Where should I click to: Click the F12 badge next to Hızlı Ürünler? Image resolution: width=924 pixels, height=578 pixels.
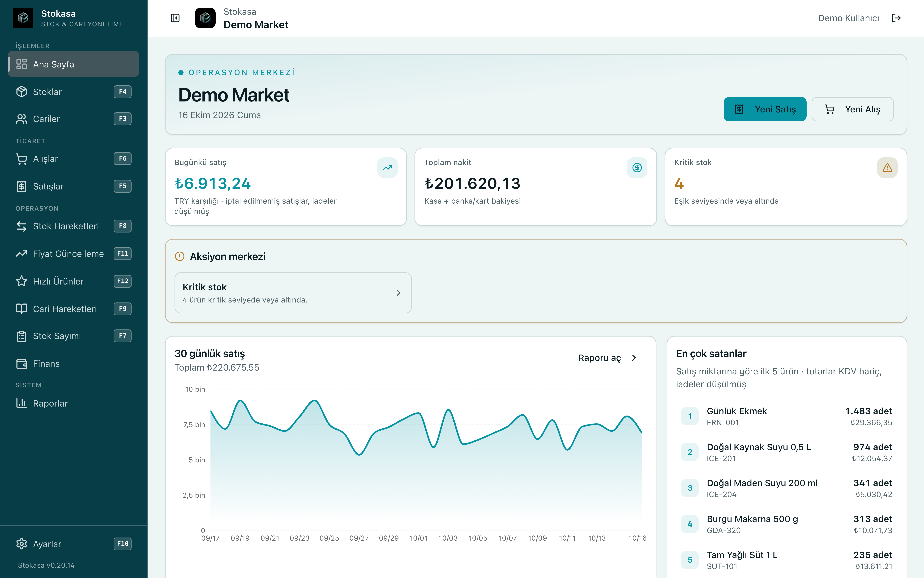[x=123, y=281]
